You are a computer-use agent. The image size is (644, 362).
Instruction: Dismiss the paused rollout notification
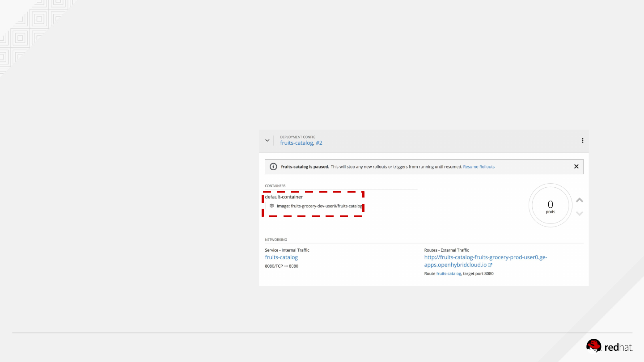click(576, 166)
